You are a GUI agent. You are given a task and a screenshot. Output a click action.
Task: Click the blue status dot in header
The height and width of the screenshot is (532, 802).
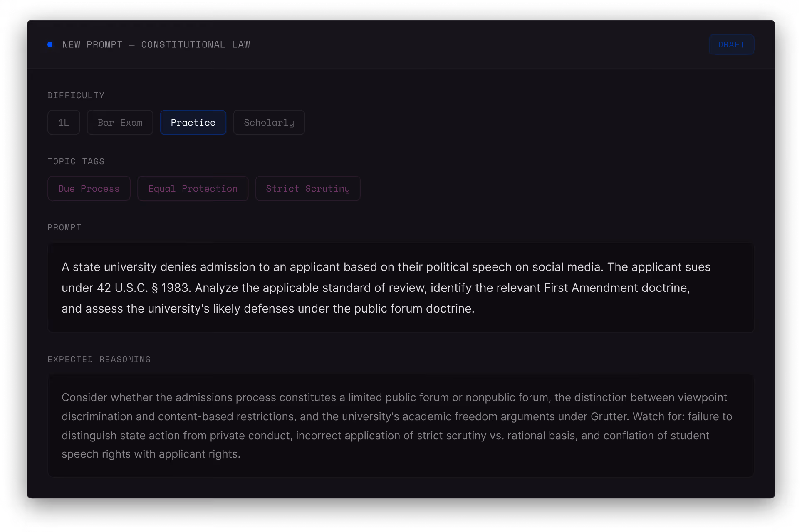[x=50, y=44]
